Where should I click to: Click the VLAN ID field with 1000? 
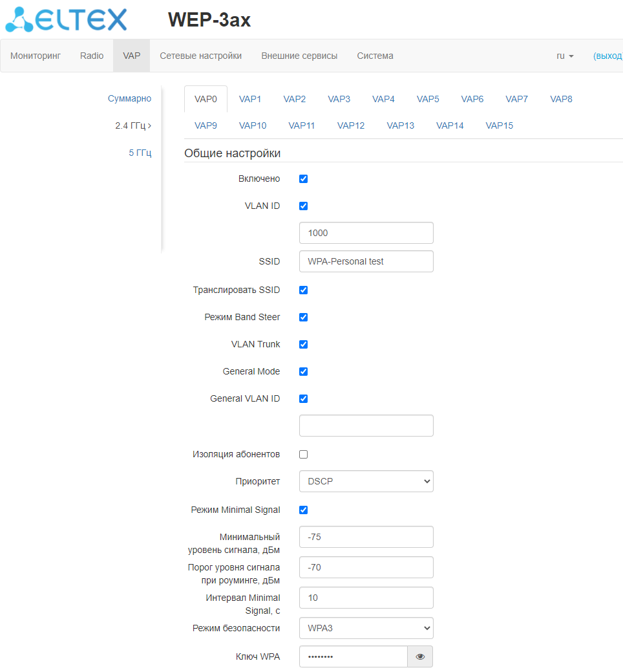coord(366,233)
